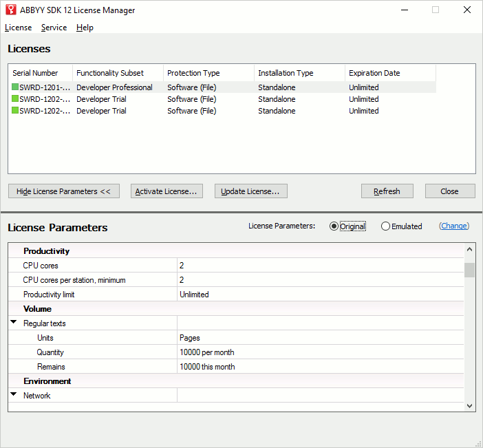The width and height of the screenshot is (483, 448).
Task: Click the Activate License button
Action: 167,191
